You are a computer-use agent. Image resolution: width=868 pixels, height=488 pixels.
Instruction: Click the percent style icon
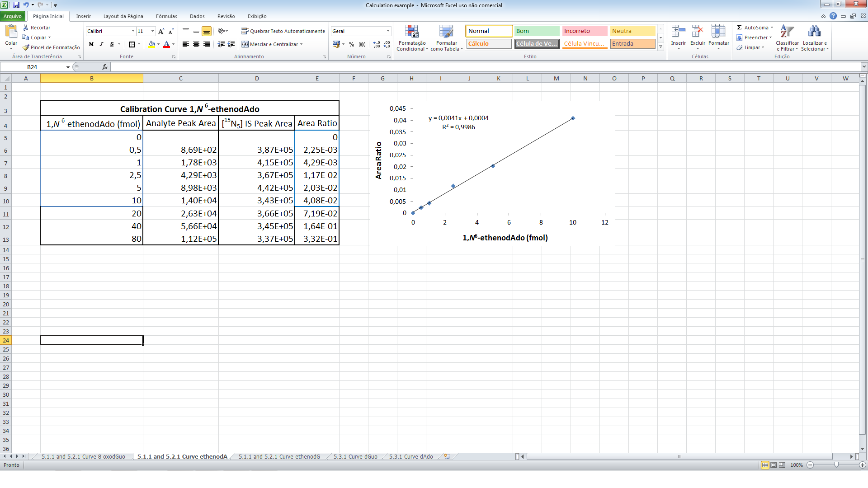point(351,44)
